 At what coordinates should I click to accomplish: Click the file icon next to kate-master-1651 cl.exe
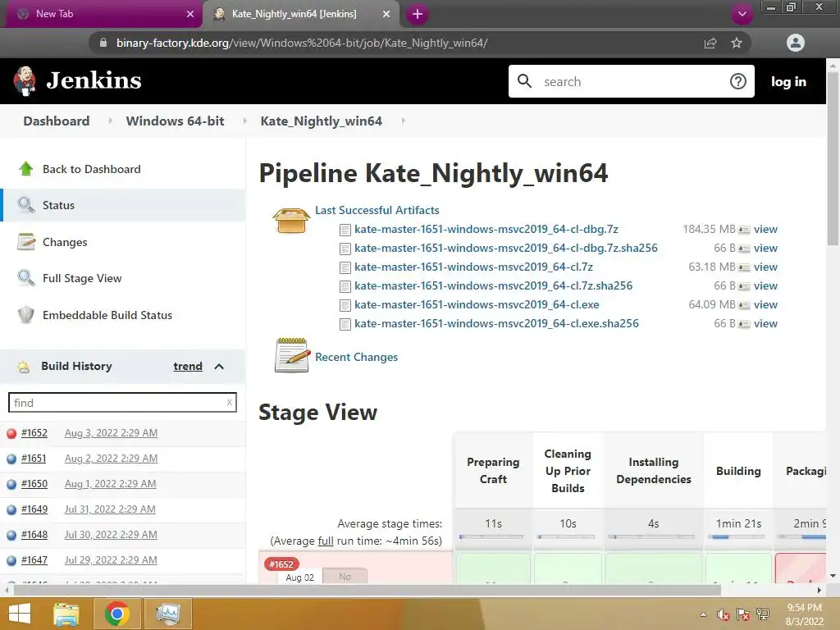345,305
